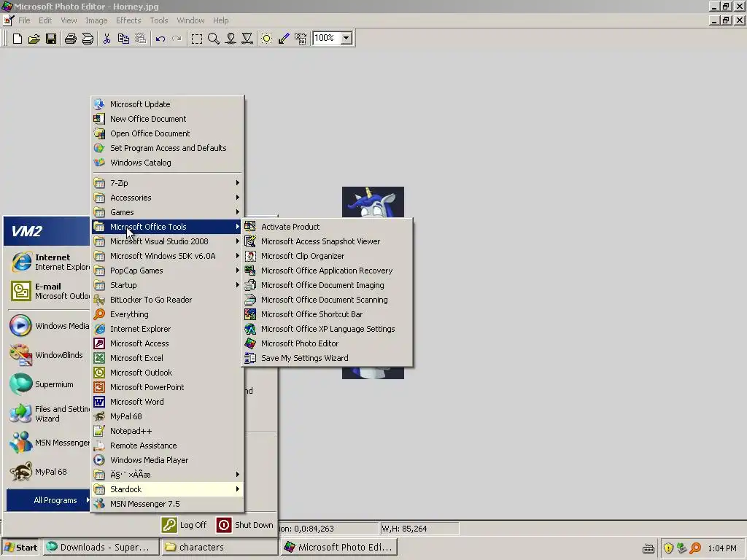Expand the Accessories program folder

pos(167,198)
